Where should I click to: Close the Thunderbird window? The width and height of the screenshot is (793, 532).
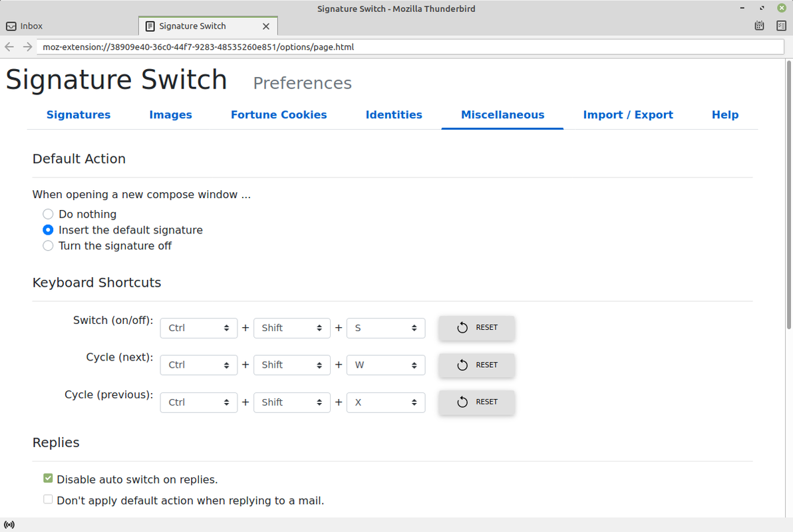782,8
